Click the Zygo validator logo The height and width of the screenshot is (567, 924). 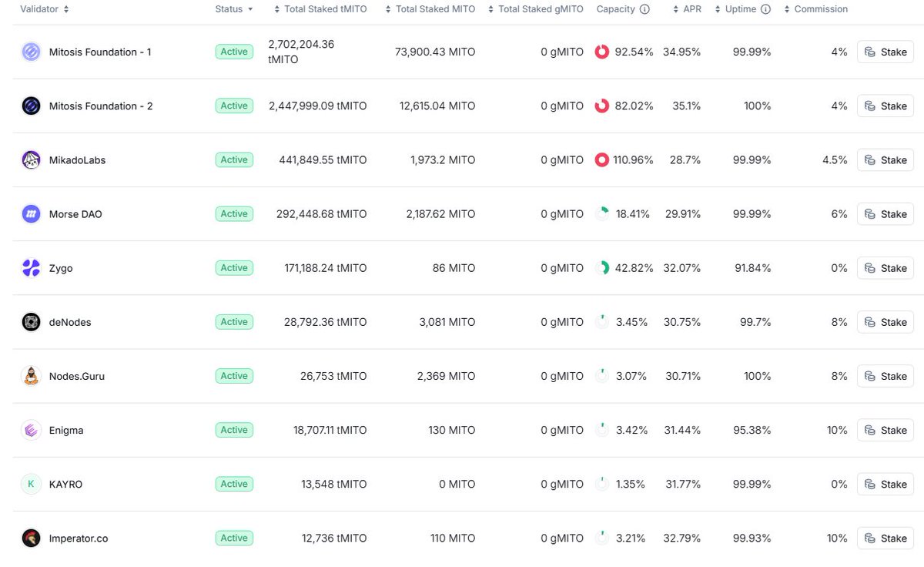coord(31,268)
